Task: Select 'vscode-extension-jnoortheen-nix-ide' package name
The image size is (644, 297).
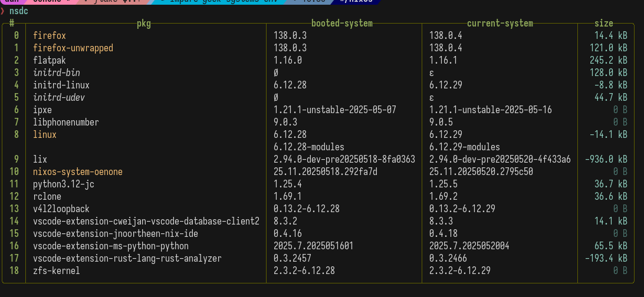Action: [116, 233]
